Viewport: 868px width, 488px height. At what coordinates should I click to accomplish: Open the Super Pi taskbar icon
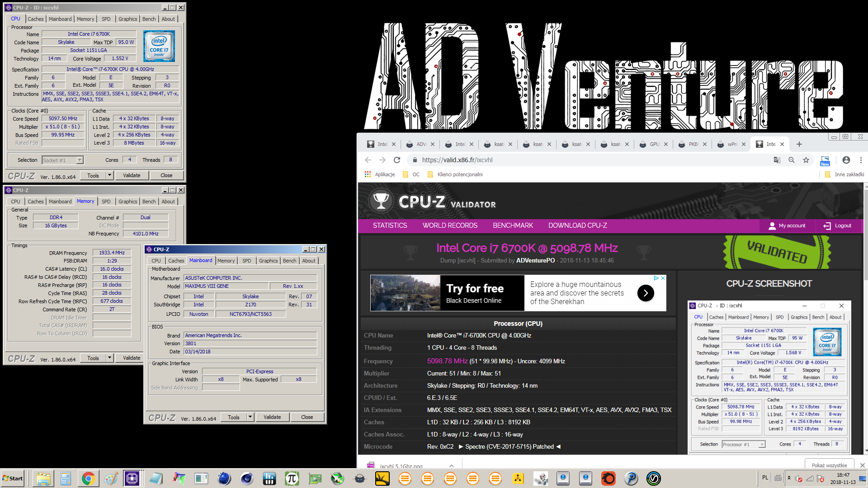tap(292, 479)
